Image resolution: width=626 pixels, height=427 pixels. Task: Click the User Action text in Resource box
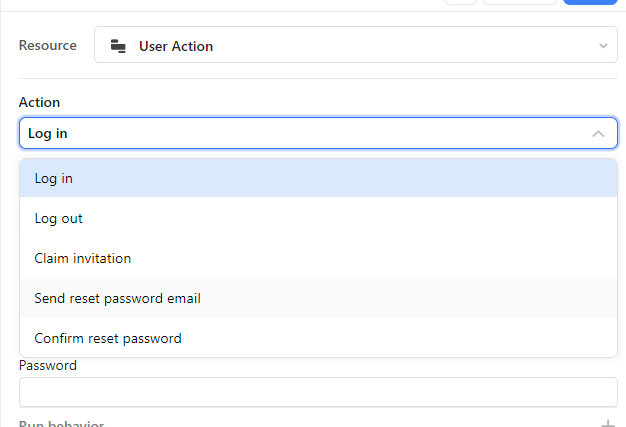176,46
